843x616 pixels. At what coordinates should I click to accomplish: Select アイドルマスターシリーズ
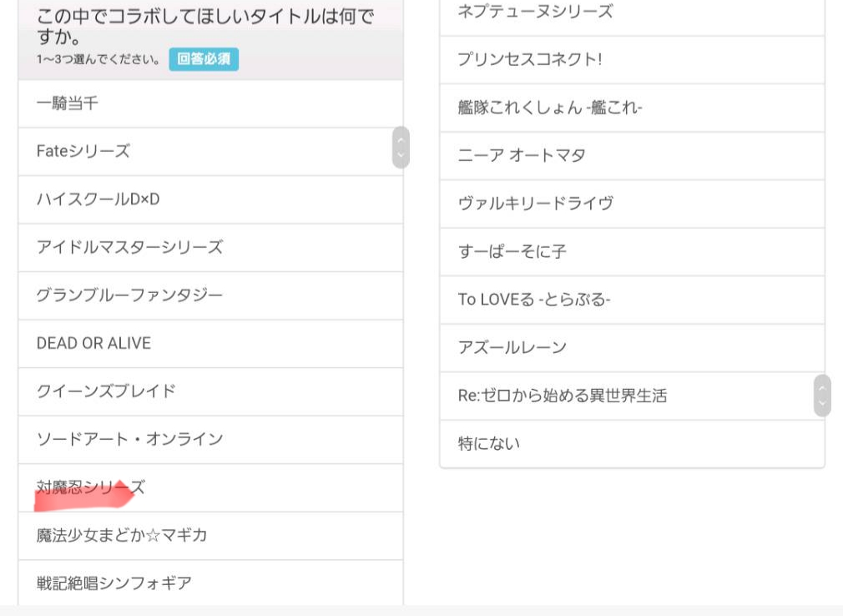point(210,248)
